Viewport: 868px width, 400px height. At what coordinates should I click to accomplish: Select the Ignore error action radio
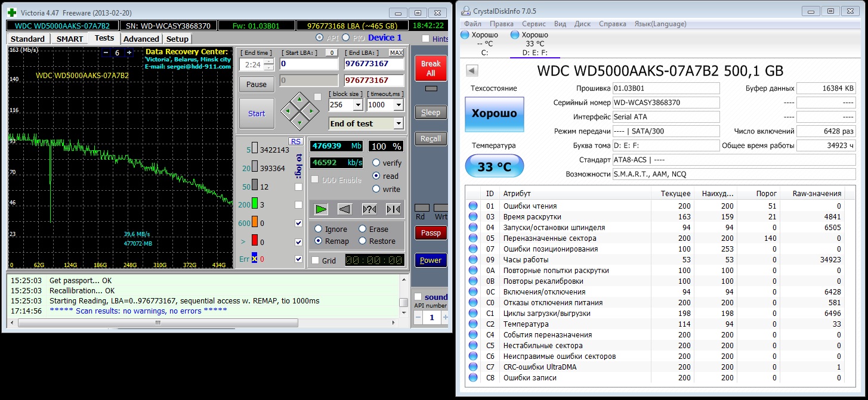tap(318, 229)
